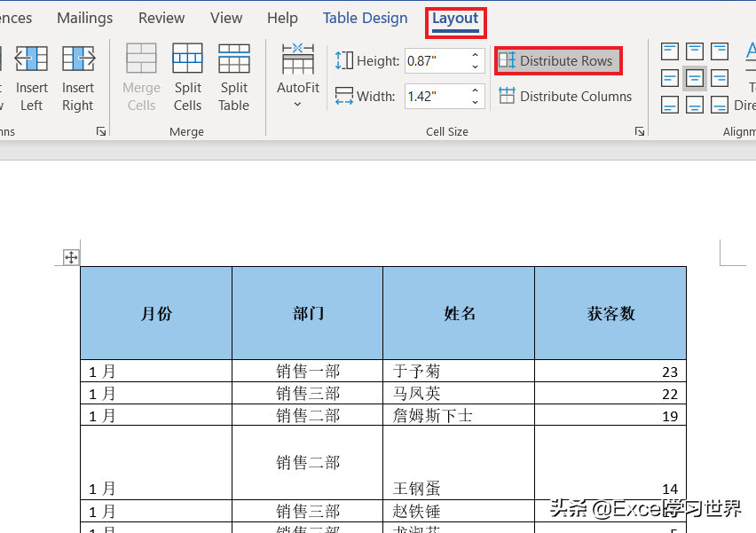Select Align Center alignment icon
The width and height of the screenshot is (756, 533).
(x=694, y=78)
